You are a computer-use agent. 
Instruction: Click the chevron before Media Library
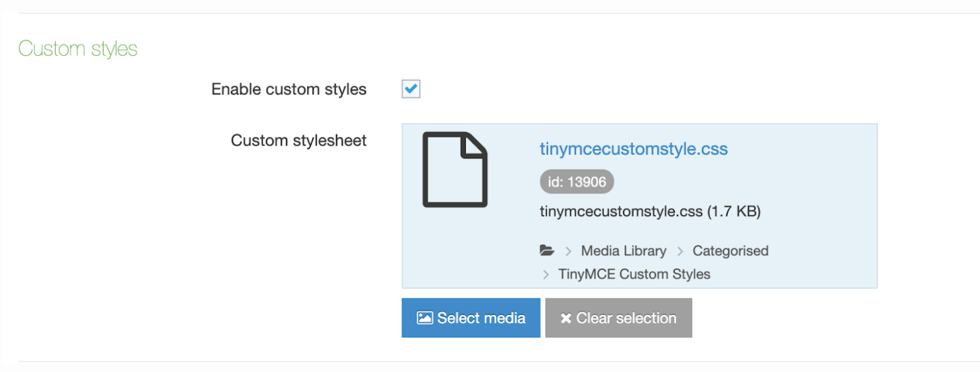coord(569,251)
